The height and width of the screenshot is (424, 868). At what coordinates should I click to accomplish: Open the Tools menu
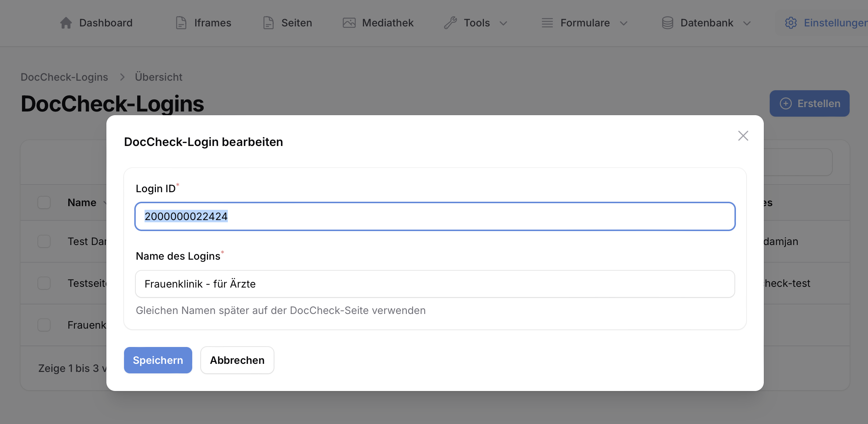click(x=476, y=23)
